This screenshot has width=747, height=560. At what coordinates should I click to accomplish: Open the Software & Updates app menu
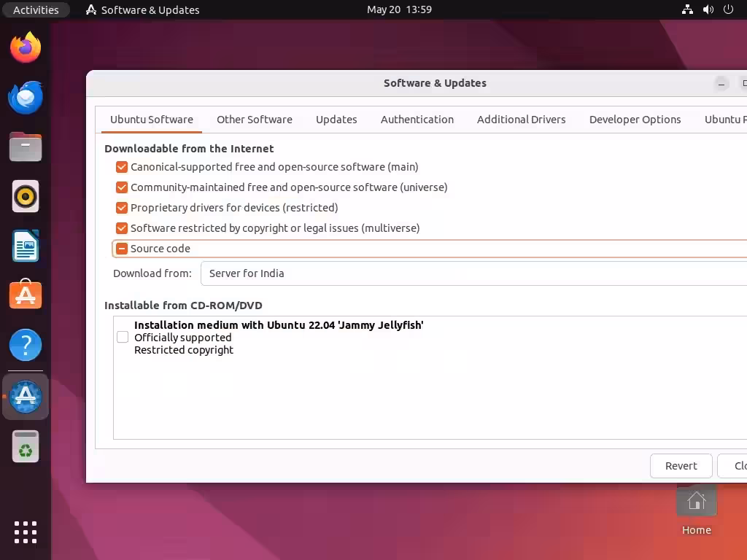pos(142,9)
